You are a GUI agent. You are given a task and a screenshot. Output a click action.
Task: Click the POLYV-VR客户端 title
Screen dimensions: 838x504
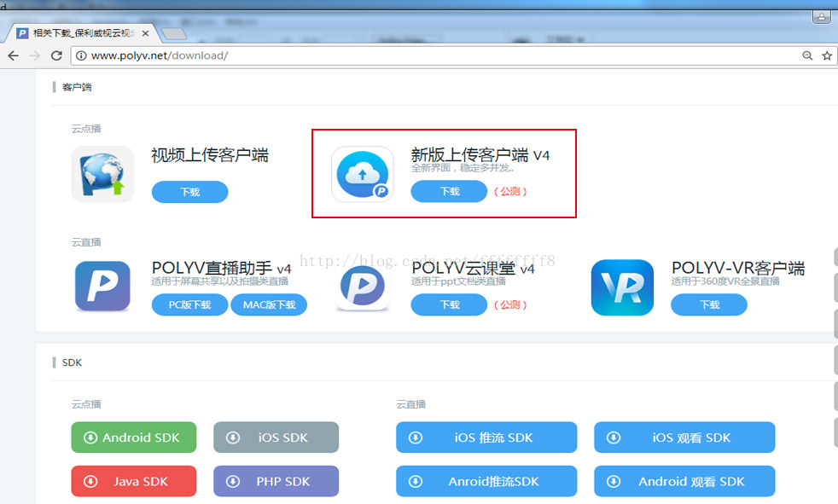pos(738,268)
